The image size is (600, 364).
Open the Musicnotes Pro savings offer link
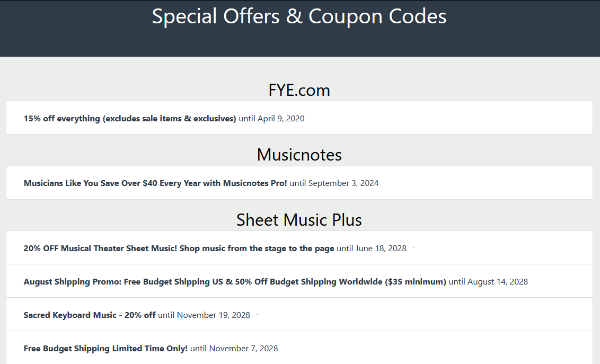pyautogui.click(x=155, y=183)
